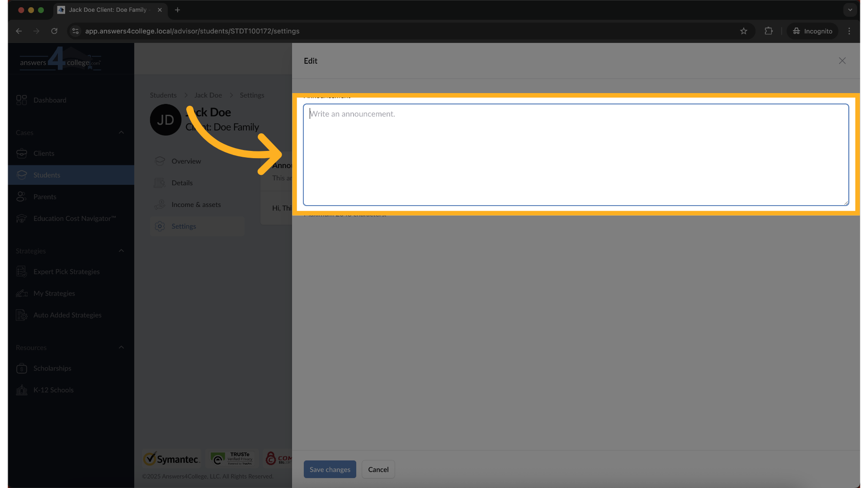
Task: Click the Jack Doe breadcrumb link
Action: pos(208,95)
